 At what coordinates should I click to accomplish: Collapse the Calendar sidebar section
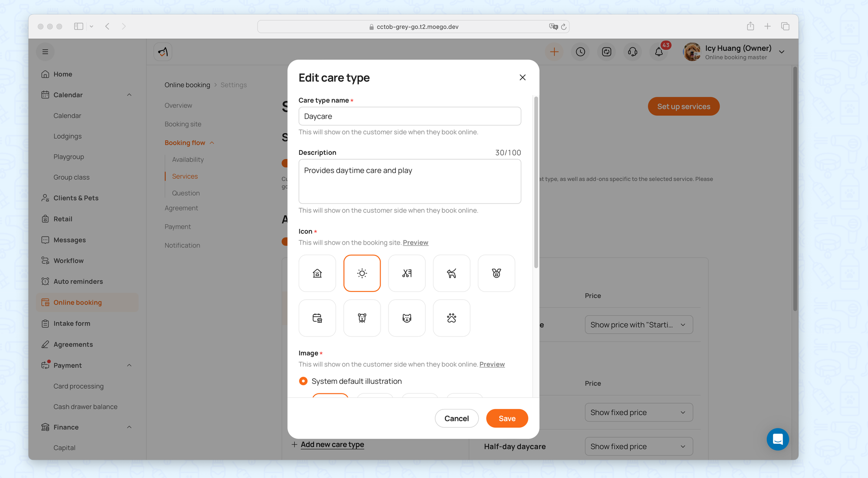[x=129, y=95]
